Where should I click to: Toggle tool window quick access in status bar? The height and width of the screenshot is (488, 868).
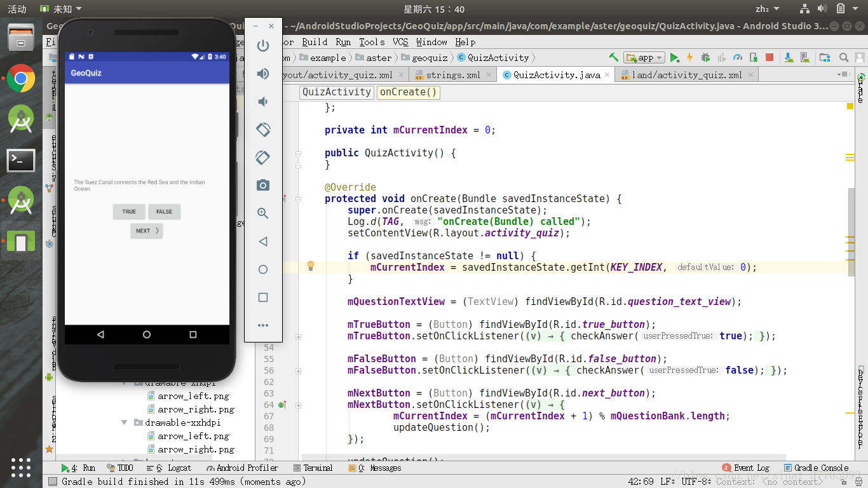coord(52,482)
